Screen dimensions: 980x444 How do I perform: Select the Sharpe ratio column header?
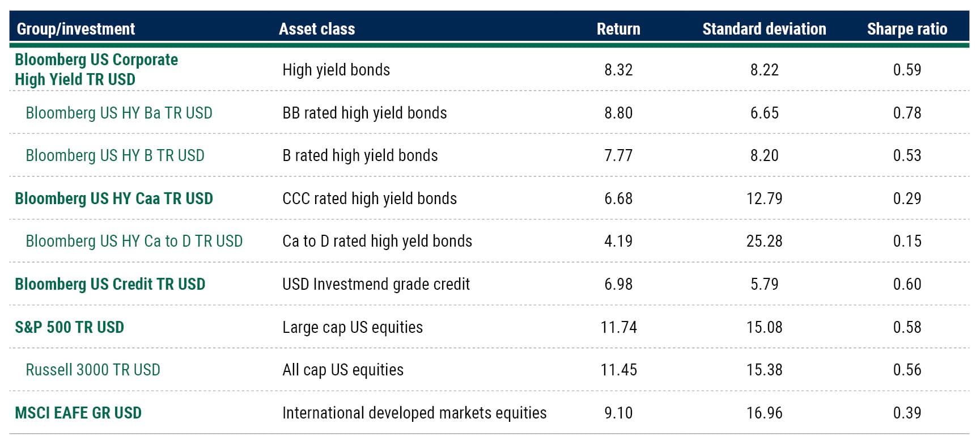coord(907,29)
